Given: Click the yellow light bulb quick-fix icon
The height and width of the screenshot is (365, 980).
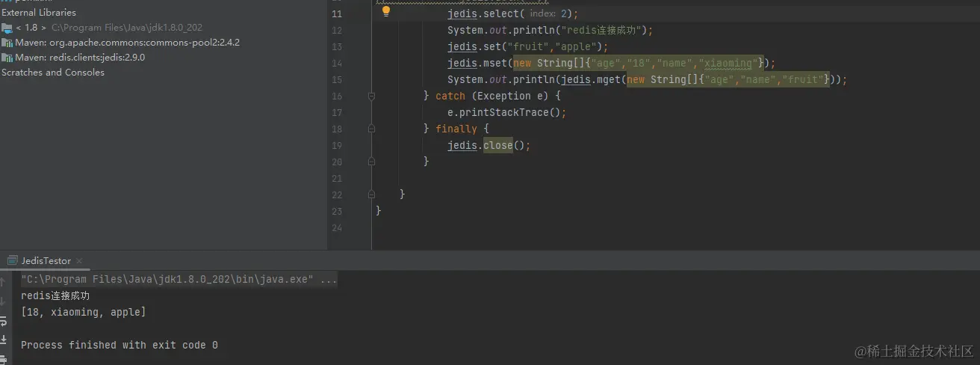Looking at the screenshot, I should coord(386,11).
